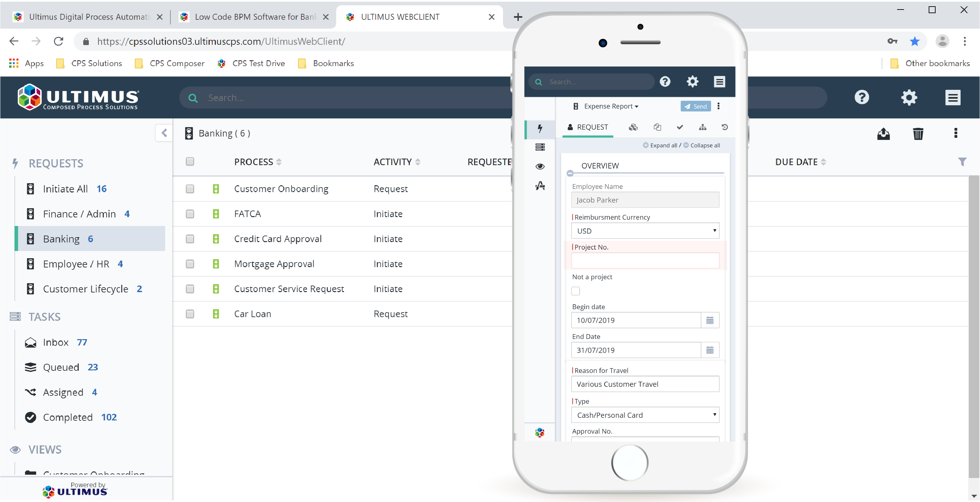Viewport: 980px width, 502px height.
Task: Open the Views eye icon on the phone
Action: (540, 166)
